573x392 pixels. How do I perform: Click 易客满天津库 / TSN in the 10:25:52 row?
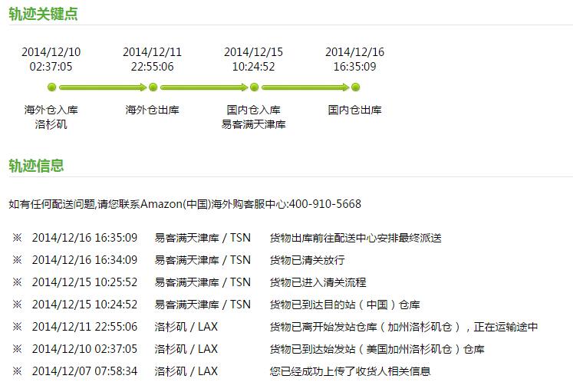point(203,282)
